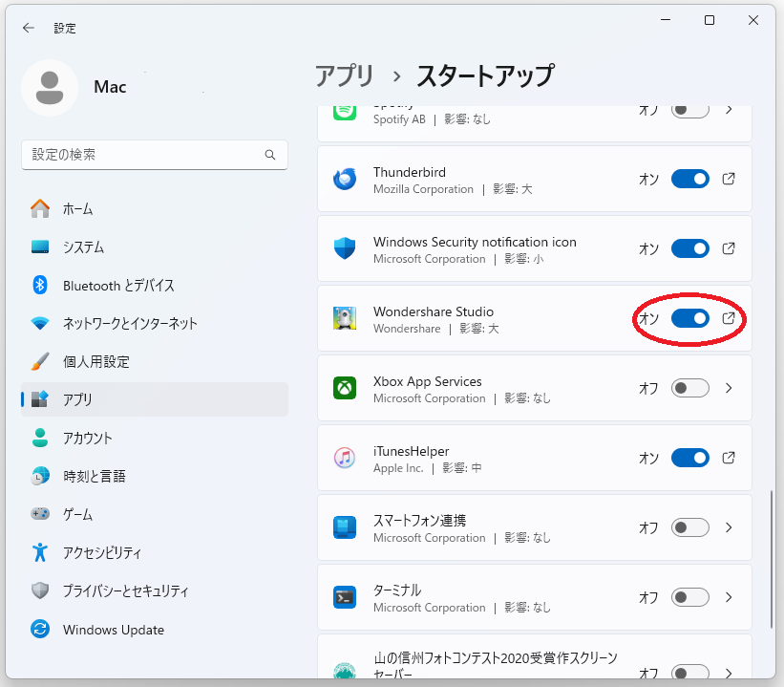Open 時刻と言語 settings
This screenshot has width=784, height=687.
tap(155, 476)
